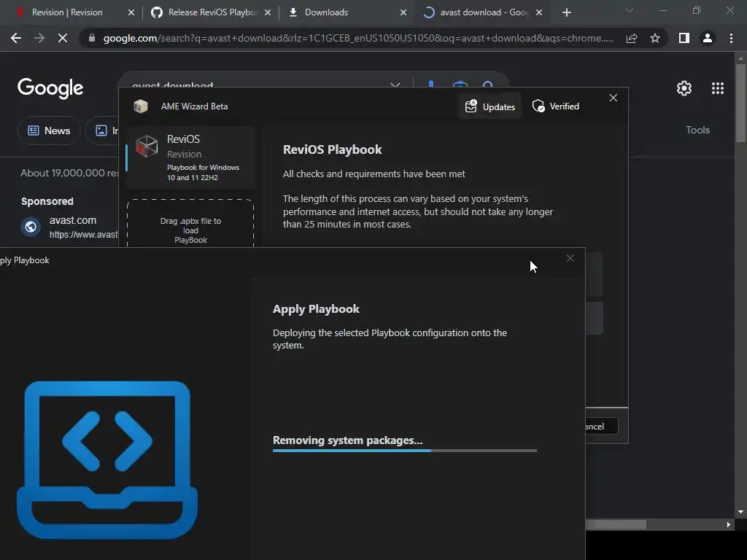Viewport: 747px width, 560px height.
Task: Click the Removing system packages progress bar
Action: 404,450
